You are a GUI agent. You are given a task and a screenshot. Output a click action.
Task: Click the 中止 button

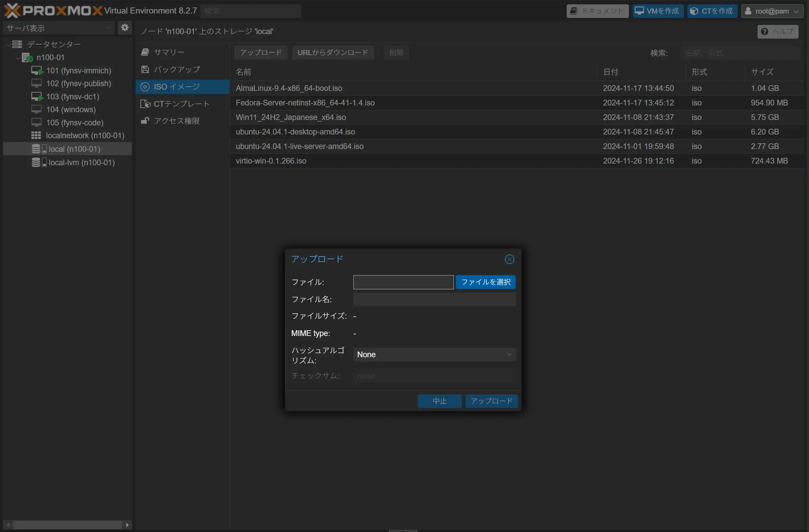[439, 401]
